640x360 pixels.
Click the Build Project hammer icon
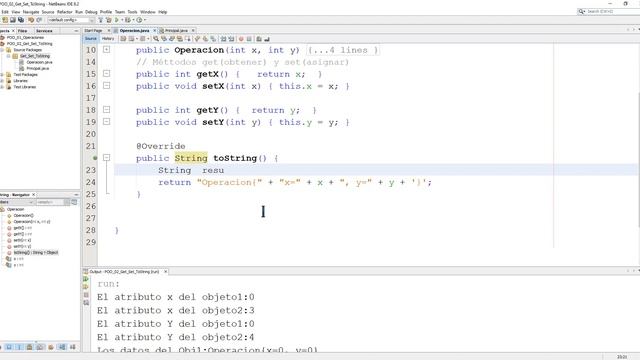(x=100, y=20)
